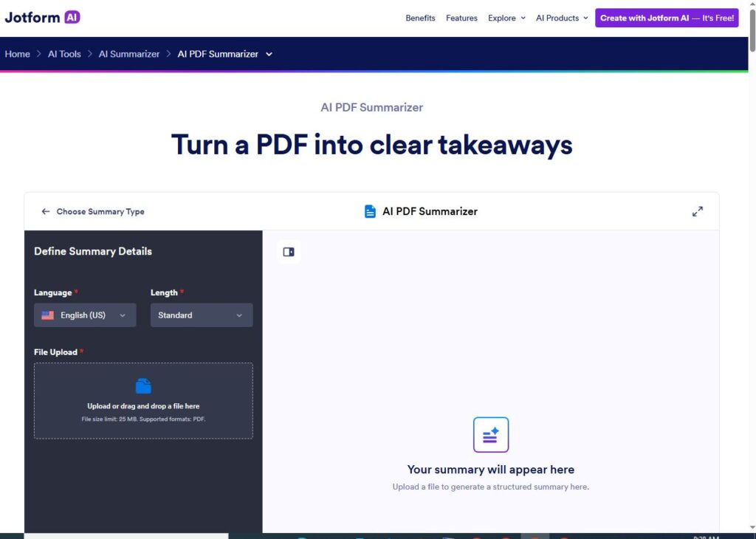The image size is (756, 539).
Task: Open the Language dropdown English (US)
Action: pyautogui.click(x=85, y=315)
